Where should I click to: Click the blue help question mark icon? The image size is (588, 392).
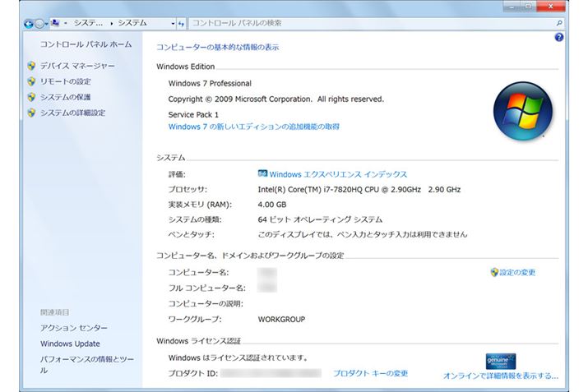pyautogui.click(x=559, y=38)
